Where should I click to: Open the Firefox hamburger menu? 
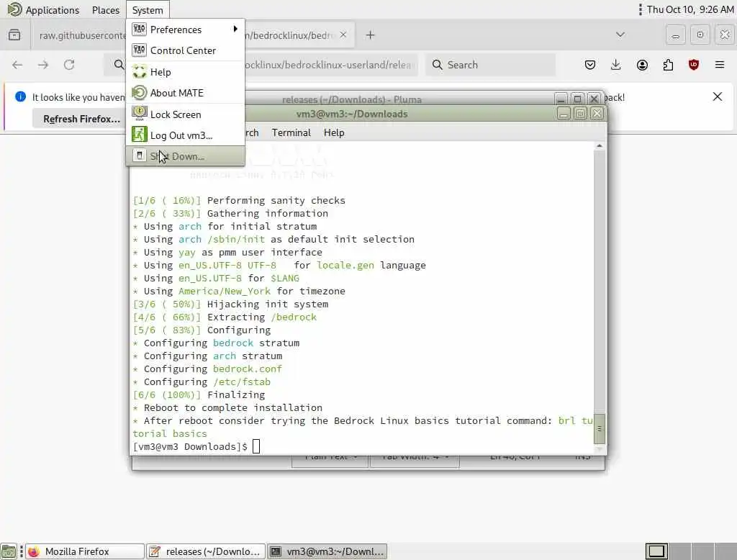pyautogui.click(x=720, y=65)
